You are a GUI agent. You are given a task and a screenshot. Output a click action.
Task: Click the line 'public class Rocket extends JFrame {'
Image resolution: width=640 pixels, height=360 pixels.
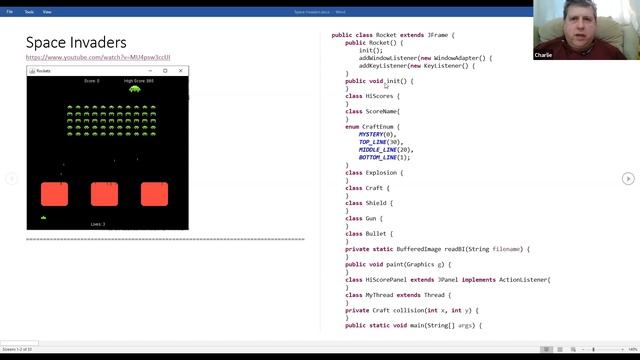point(393,35)
